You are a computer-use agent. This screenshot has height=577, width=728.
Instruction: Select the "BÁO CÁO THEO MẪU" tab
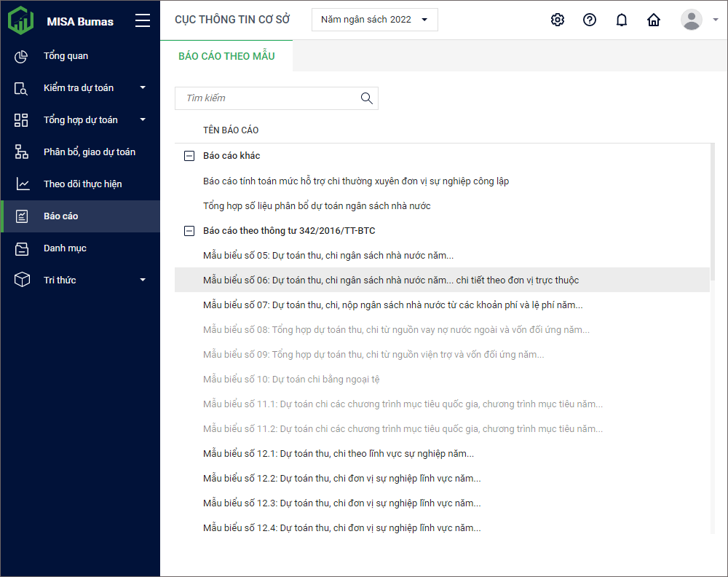[x=226, y=56]
